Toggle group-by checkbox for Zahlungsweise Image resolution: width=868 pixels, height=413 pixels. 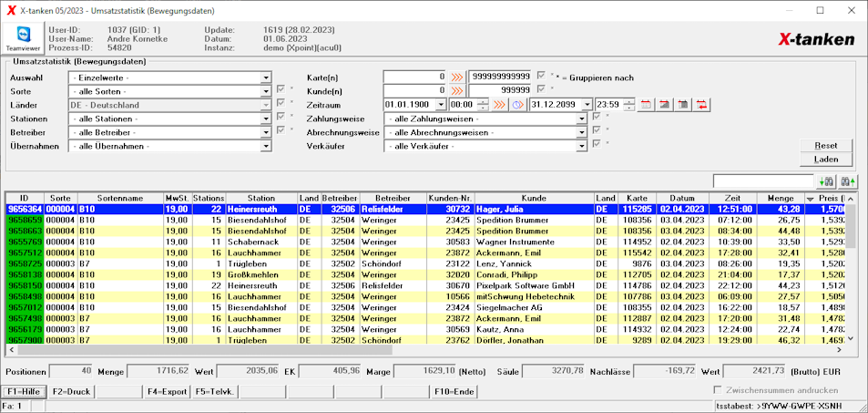[597, 117]
